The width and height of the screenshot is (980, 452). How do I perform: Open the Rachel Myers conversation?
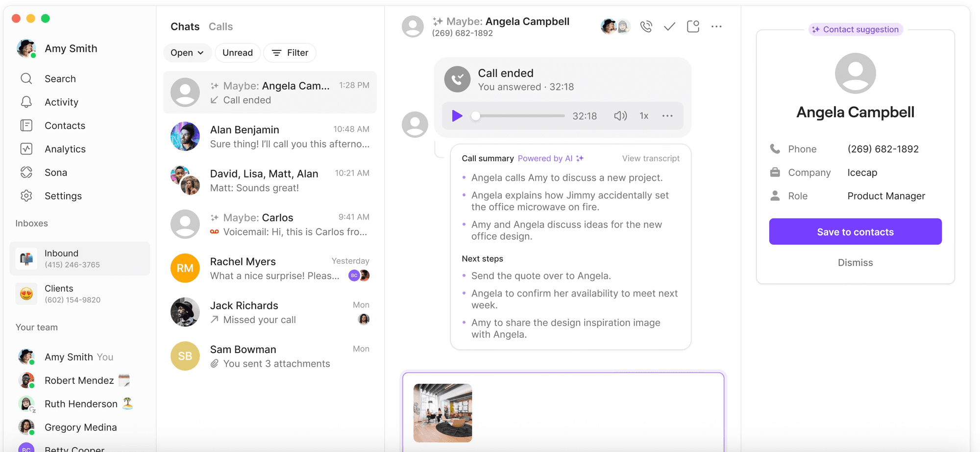pos(270,268)
